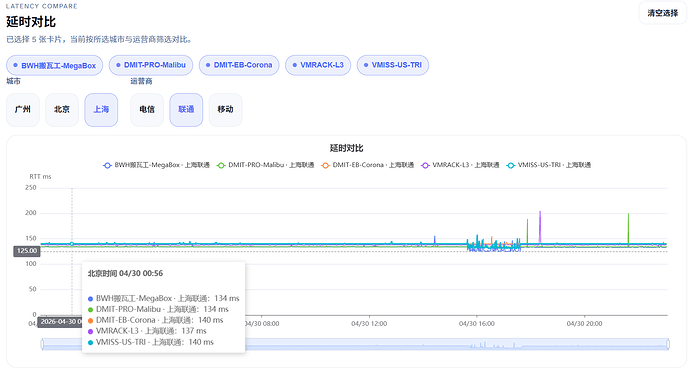Click the 04/30 16:00 axis label
The width and height of the screenshot is (690, 370).
(x=477, y=324)
